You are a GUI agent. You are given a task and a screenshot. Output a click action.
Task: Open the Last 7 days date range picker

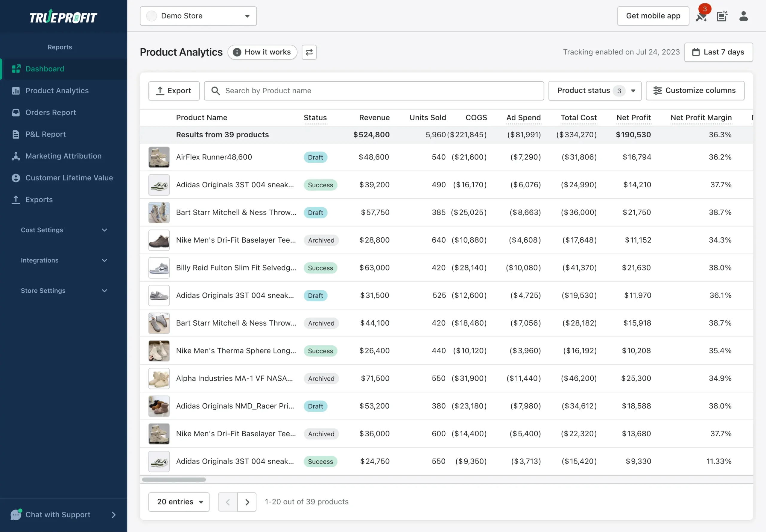click(x=719, y=52)
